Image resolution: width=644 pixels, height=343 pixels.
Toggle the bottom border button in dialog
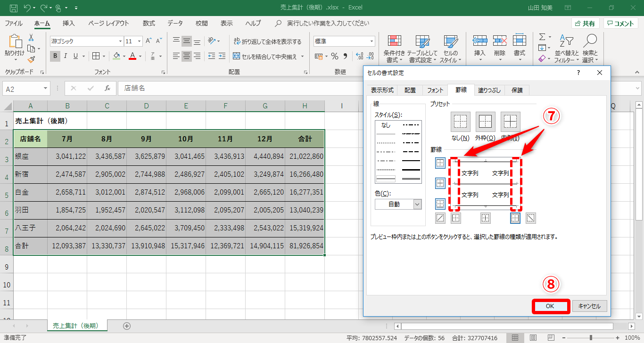tap(440, 204)
